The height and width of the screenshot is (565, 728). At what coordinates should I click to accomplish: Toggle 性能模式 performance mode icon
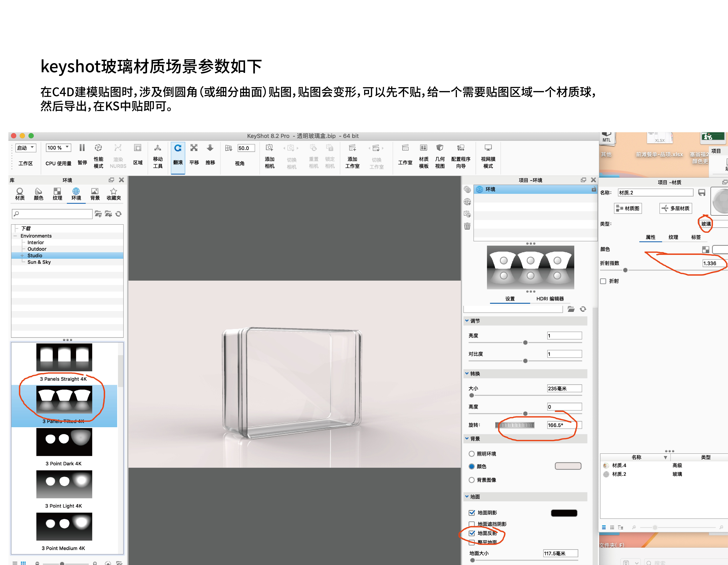pyautogui.click(x=98, y=148)
